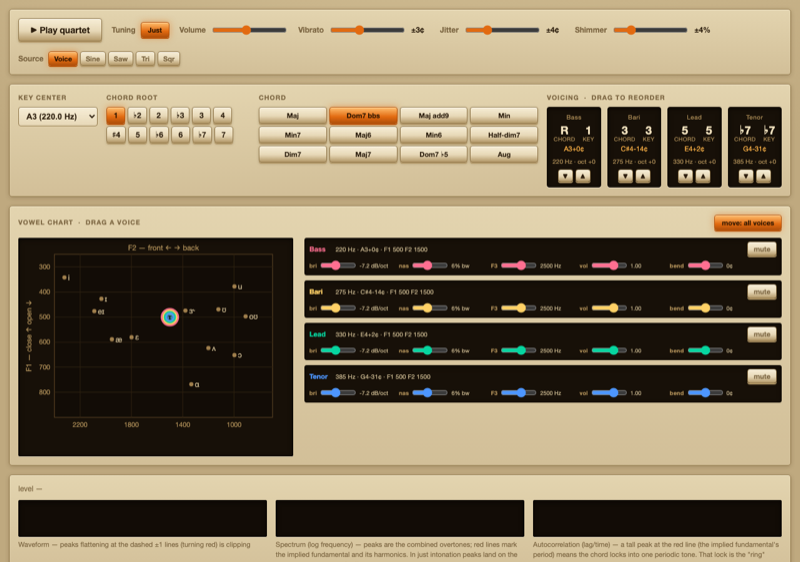Viewport: 800px width, 562px height.
Task: Toggle the move: all voices button
Action: [747, 223]
